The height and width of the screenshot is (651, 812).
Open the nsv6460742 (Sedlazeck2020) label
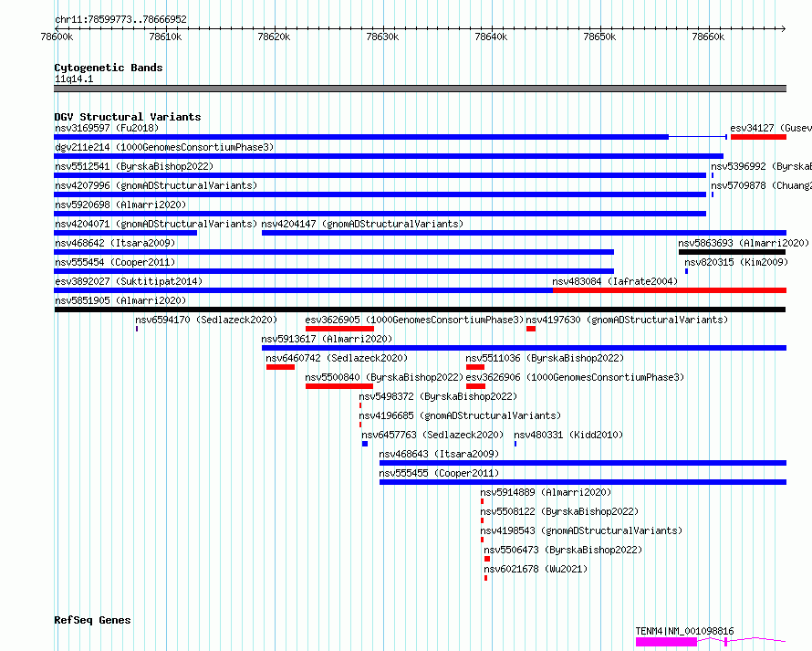click(x=337, y=358)
